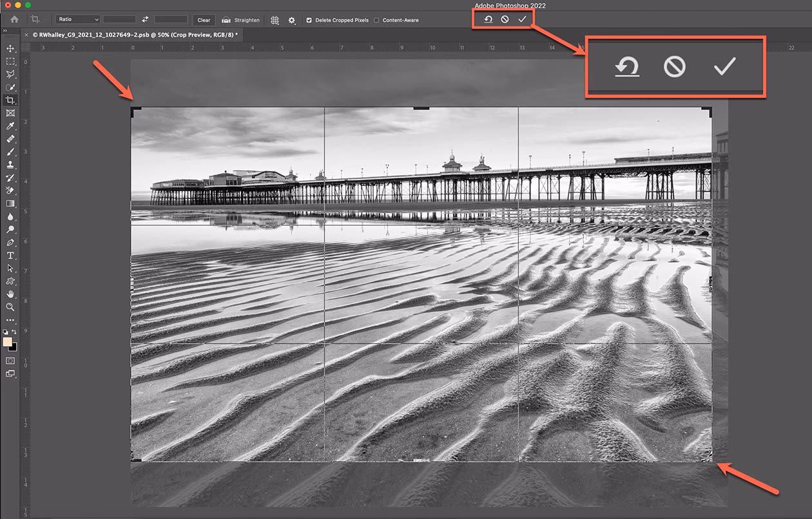Pick the Clone Stamp tool

pos(10,165)
